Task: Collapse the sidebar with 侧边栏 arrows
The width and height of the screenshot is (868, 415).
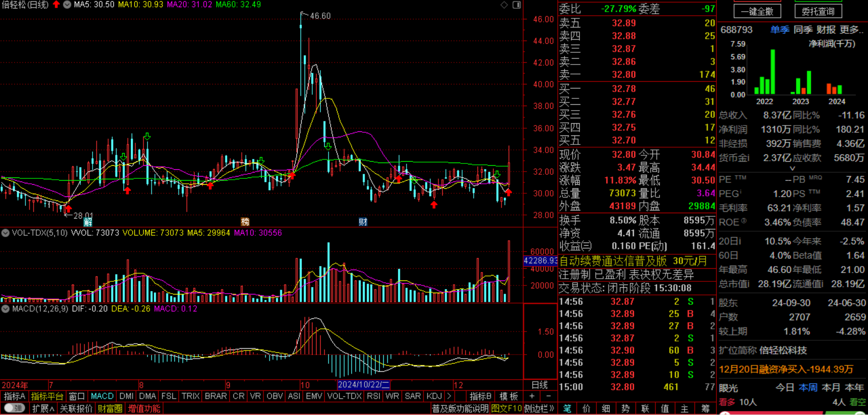Action: tap(539, 409)
